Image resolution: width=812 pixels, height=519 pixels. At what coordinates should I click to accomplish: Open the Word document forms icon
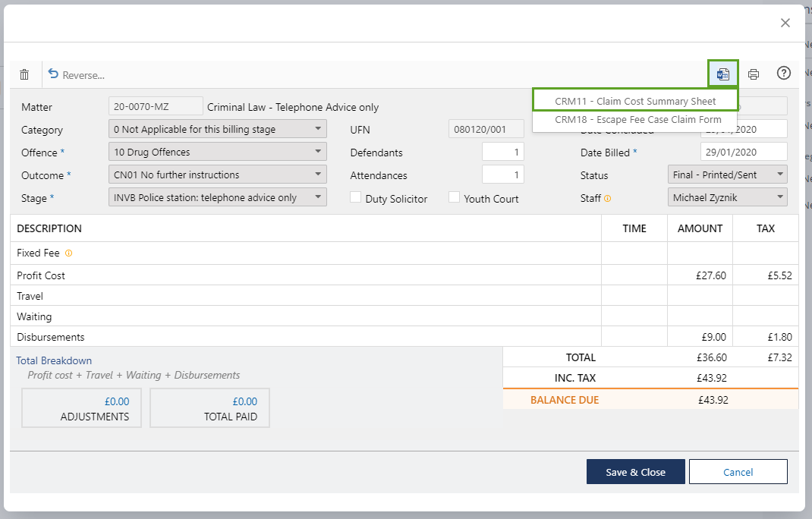tap(722, 74)
